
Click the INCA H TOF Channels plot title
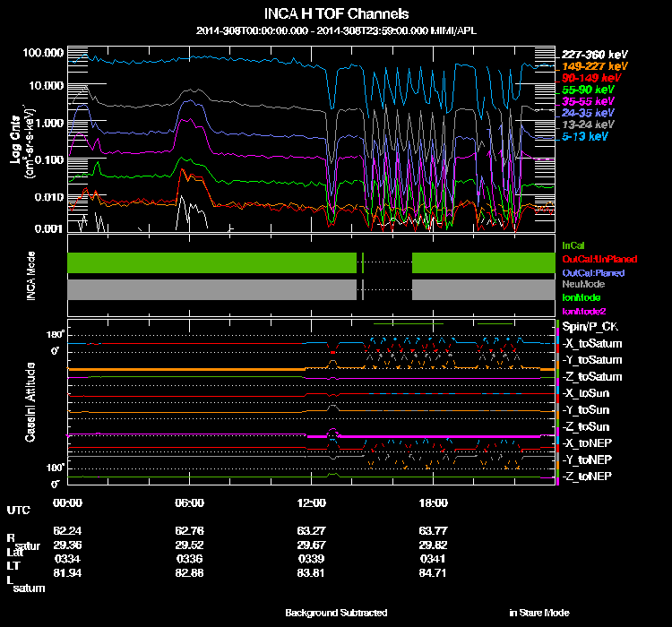336,14
